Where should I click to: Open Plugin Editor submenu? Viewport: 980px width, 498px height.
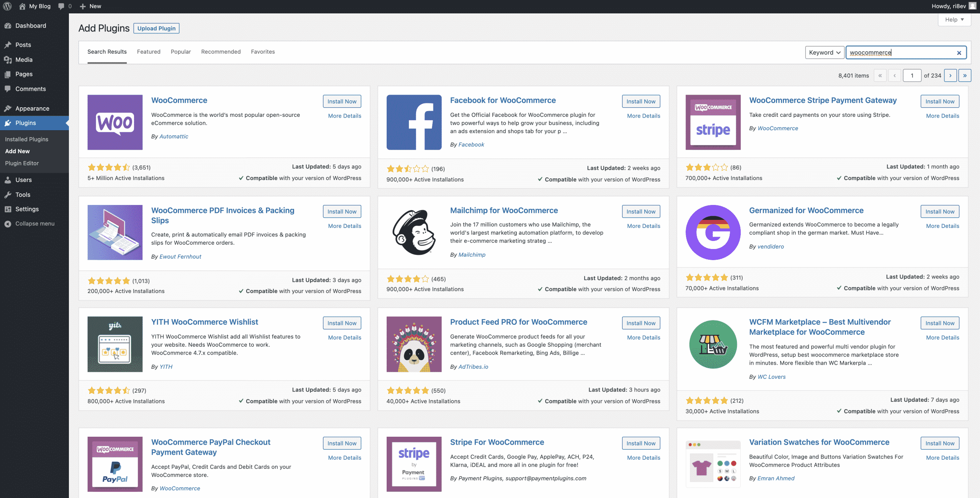click(x=22, y=163)
